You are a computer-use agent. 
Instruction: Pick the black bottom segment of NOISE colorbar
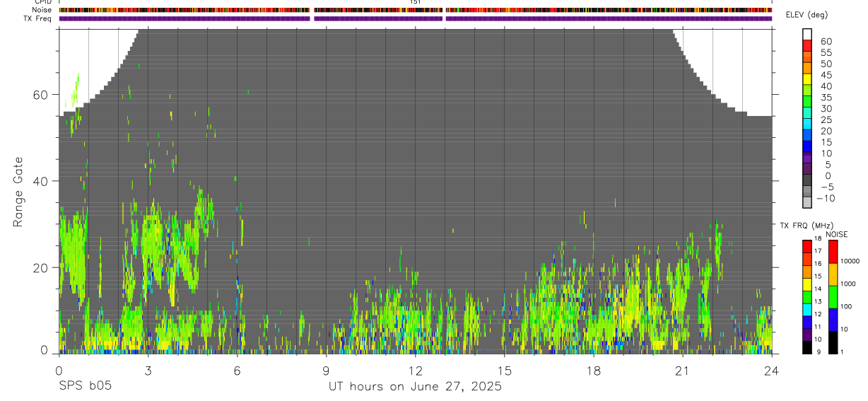click(833, 342)
